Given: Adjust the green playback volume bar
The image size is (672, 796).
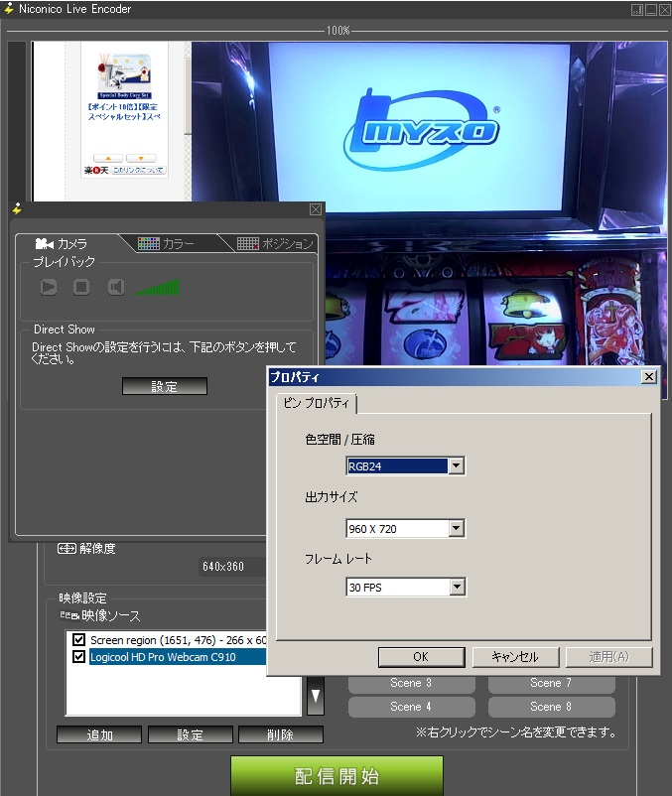Looking at the screenshot, I should [x=156, y=287].
